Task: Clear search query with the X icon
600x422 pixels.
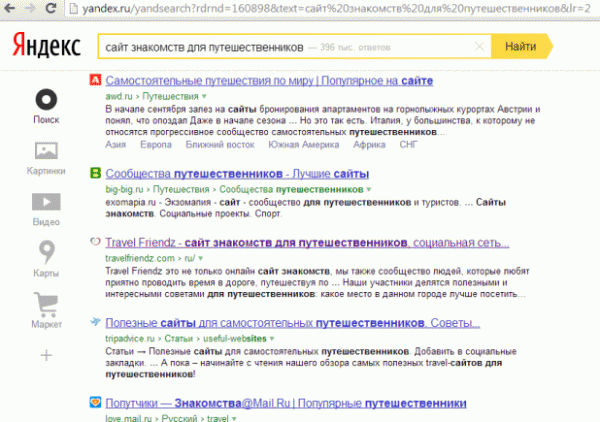Action: (479, 47)
